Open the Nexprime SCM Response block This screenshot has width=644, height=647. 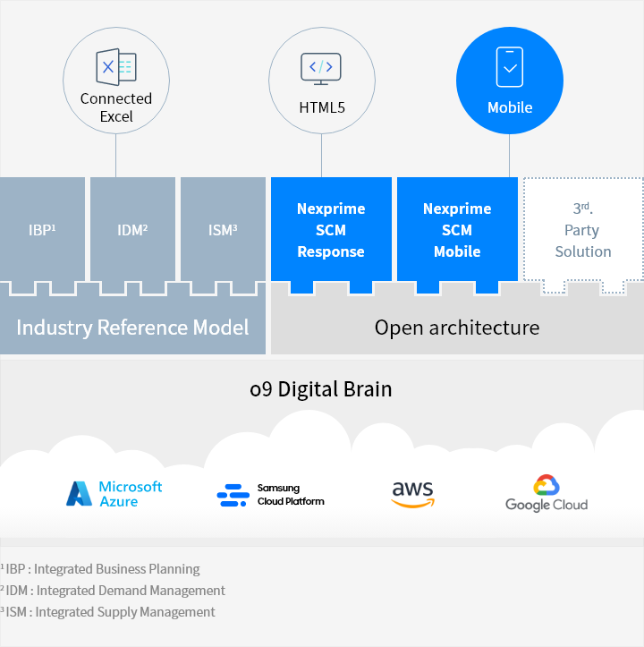click(x=331, y=230)
